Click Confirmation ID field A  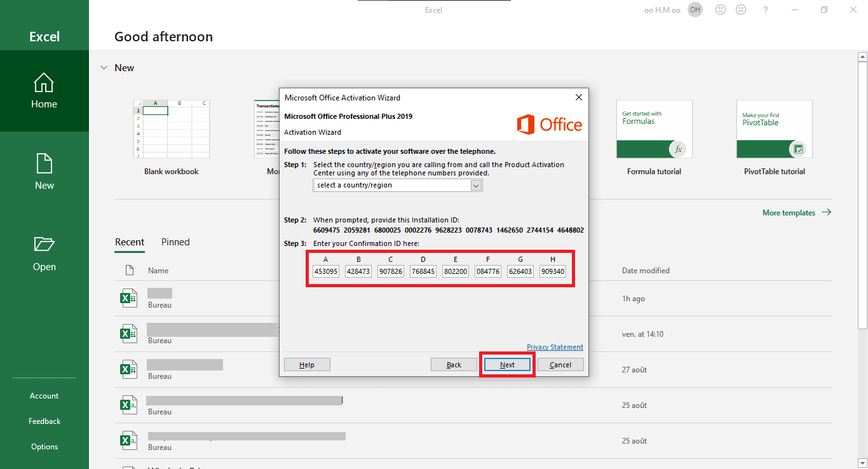(x=326, y=271)
